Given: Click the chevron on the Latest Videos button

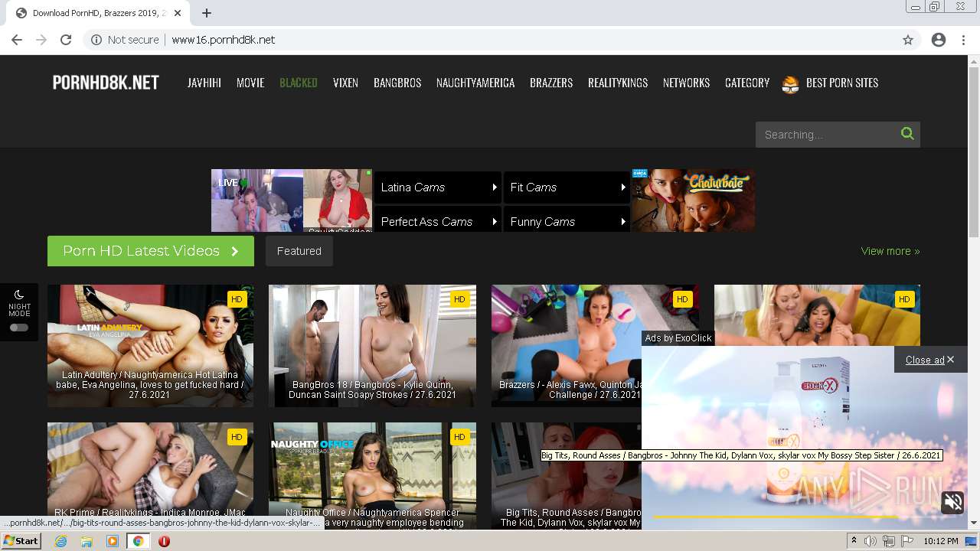Looking at the screenshot, I should [234, 251].
